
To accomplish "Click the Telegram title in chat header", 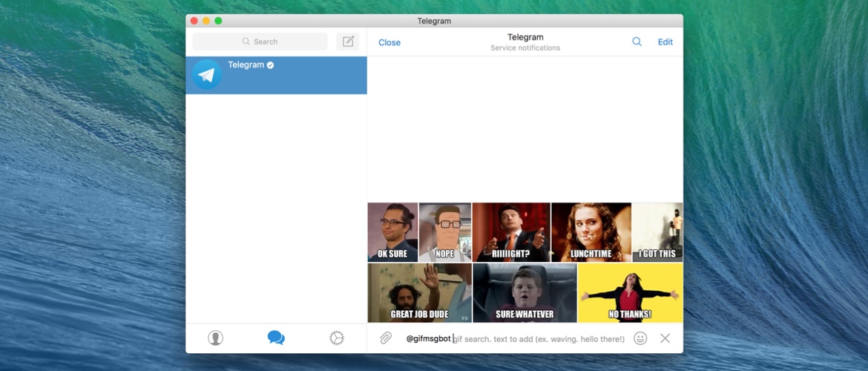I will click(x=525, y=37).
